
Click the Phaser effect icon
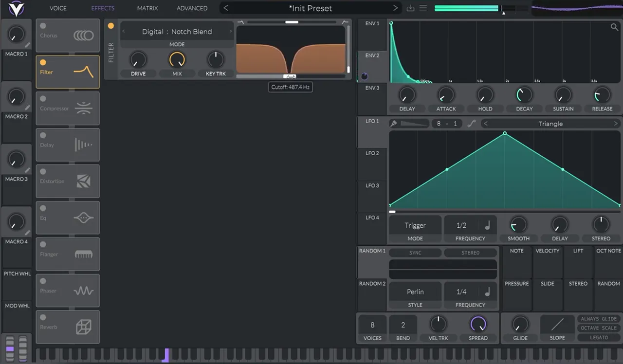click(83, 291)
